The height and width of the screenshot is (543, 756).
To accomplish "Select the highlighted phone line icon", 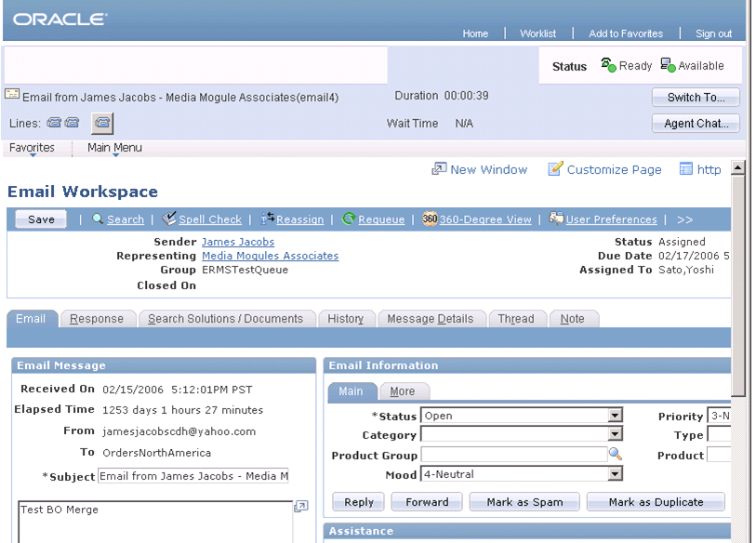I will point(102,123).
